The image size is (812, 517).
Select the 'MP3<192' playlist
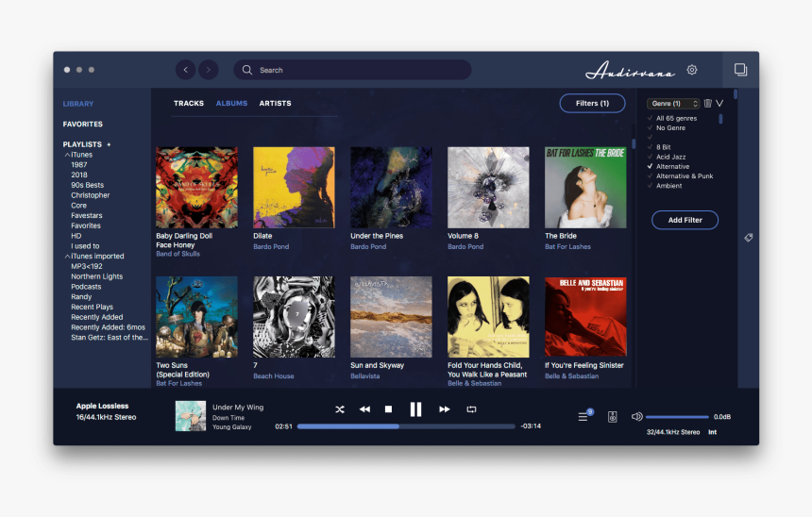click(x=87, y=267)
